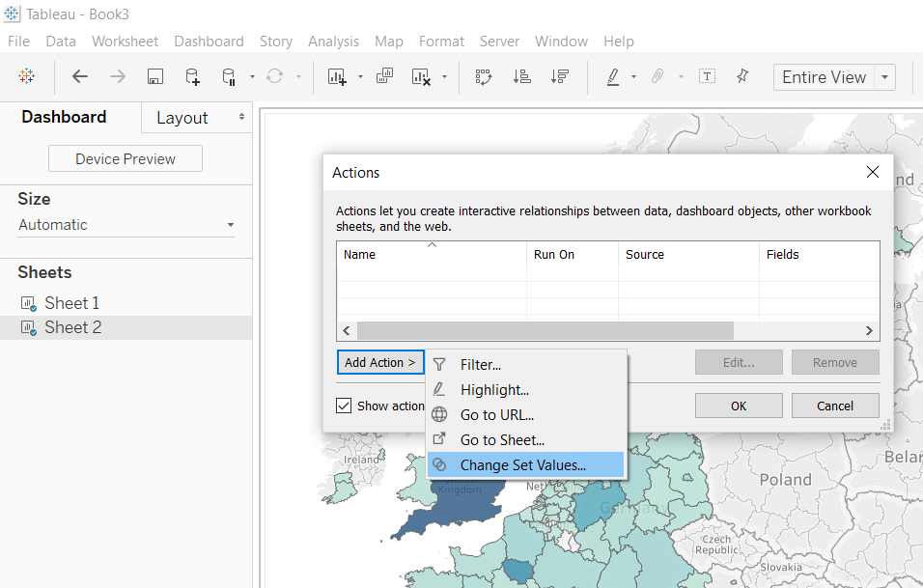Toggle the Show actions checkbox

pos(344,406)
